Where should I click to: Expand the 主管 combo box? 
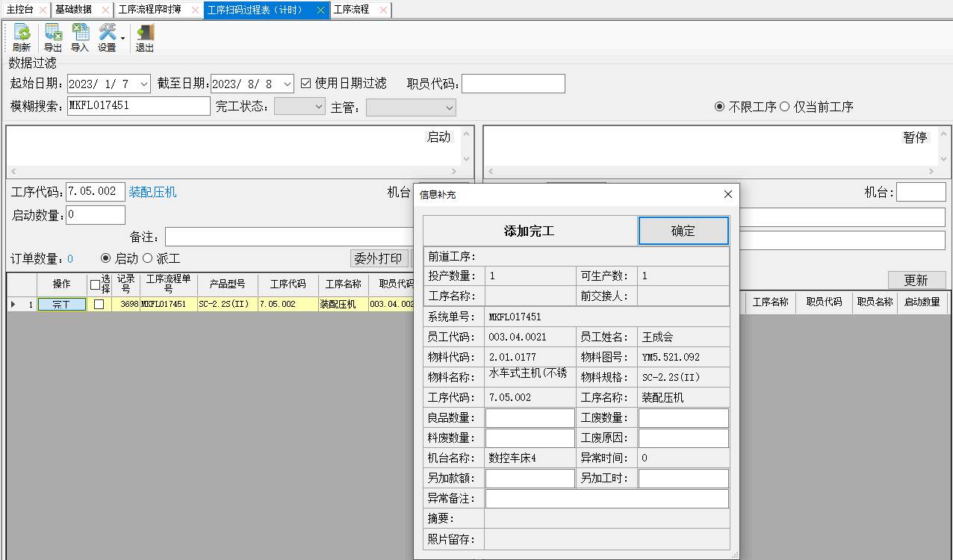(449, 108)
